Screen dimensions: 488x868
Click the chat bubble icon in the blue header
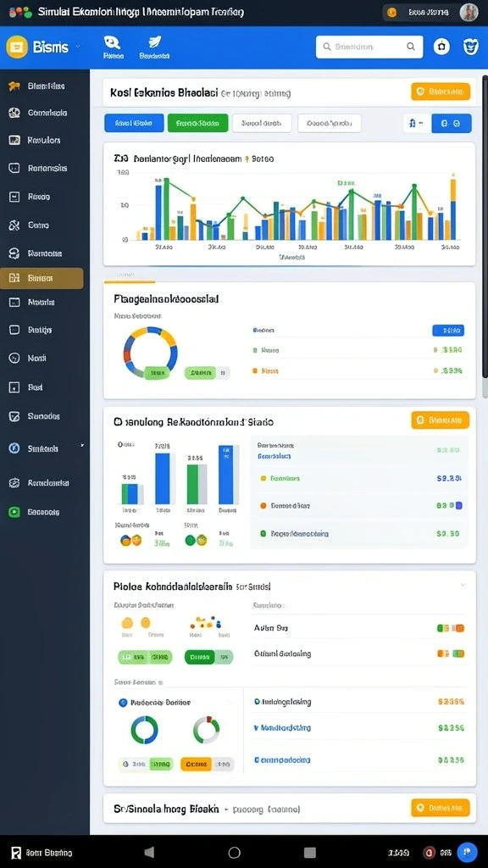tap(113, 42)
